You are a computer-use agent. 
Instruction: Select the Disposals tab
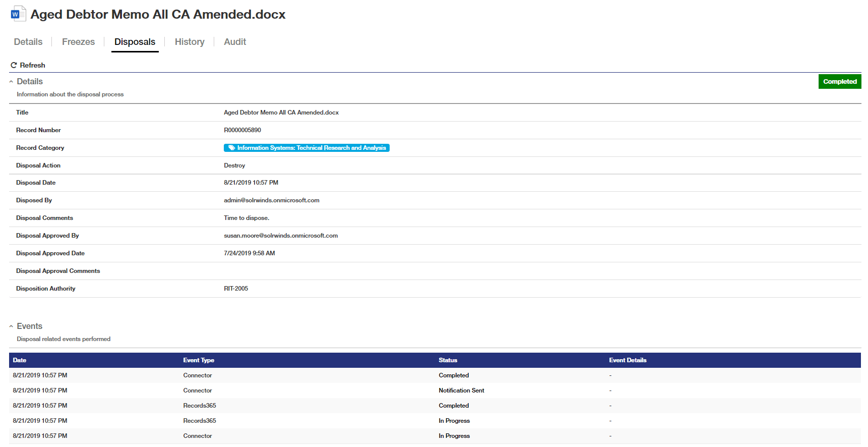tap(135, 42)
